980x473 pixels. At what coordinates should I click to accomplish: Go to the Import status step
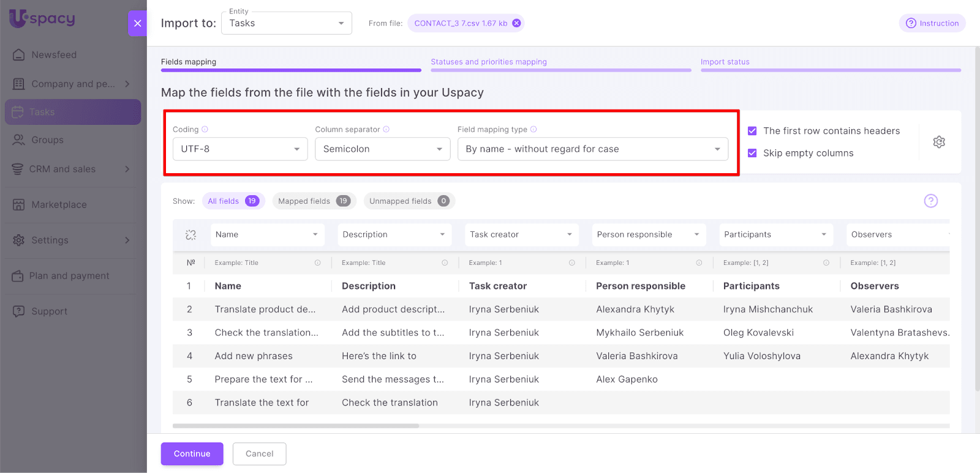[725, 62]
